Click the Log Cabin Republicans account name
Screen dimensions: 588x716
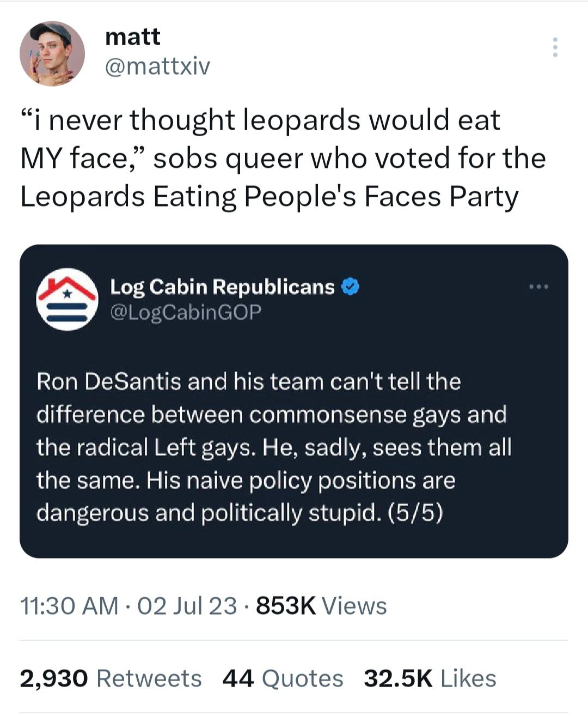click(222, 287)
